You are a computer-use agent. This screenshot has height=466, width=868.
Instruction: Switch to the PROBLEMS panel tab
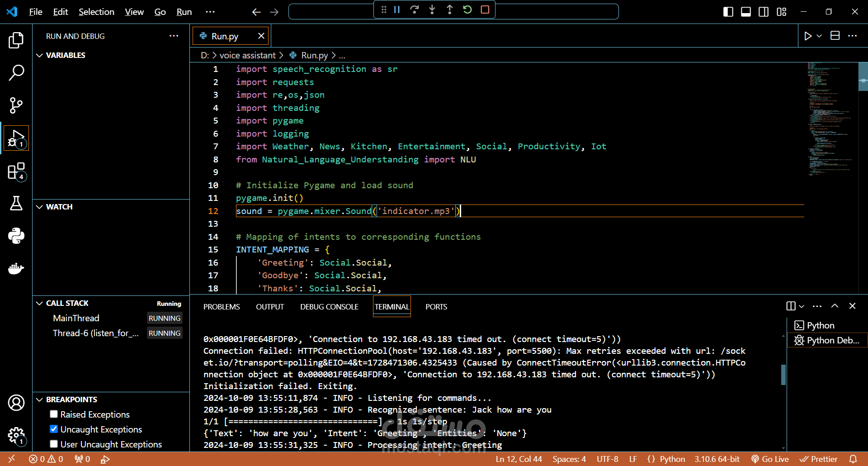tap(222, 307)
